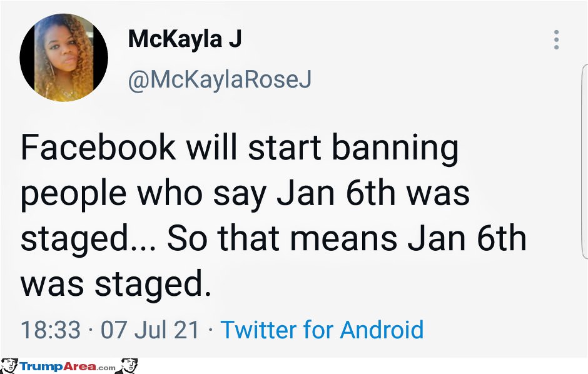Viewport: 588px width, 374px height.
Task: Open the @McKaylaRoseJ handle
Action: click(220, 79)
